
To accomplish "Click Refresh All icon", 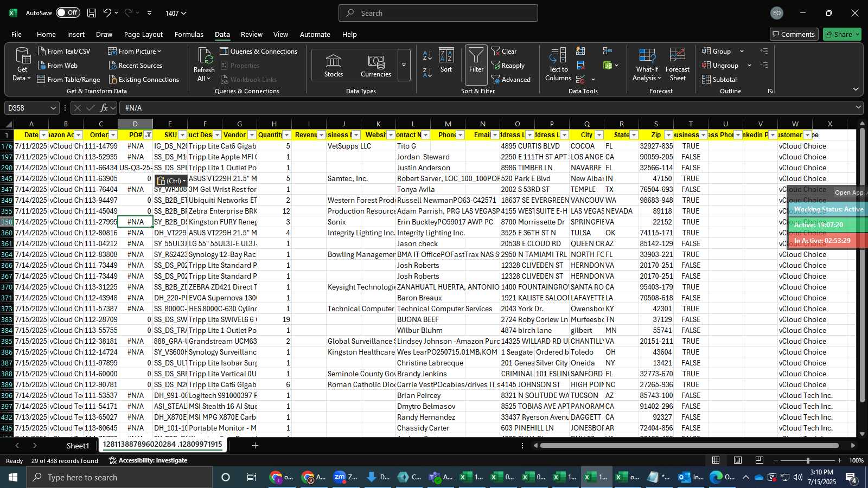I will pos(205,57).
